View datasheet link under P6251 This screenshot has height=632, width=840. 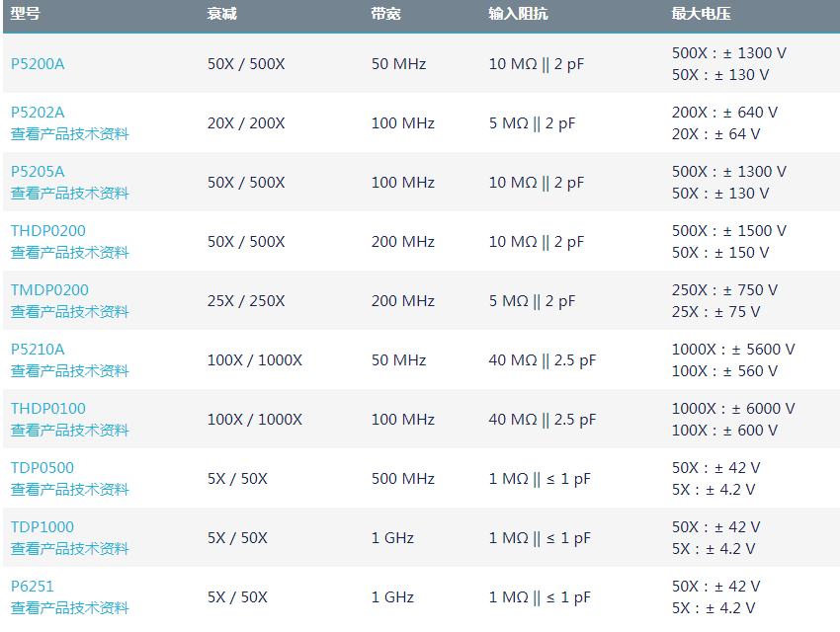pyautogui.click(x=69, y=608)
